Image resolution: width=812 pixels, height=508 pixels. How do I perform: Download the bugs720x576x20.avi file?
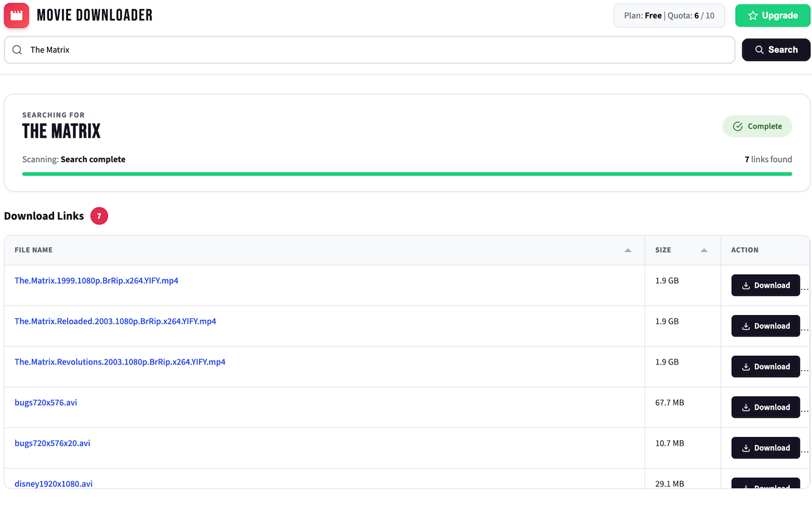click(765, 448)
